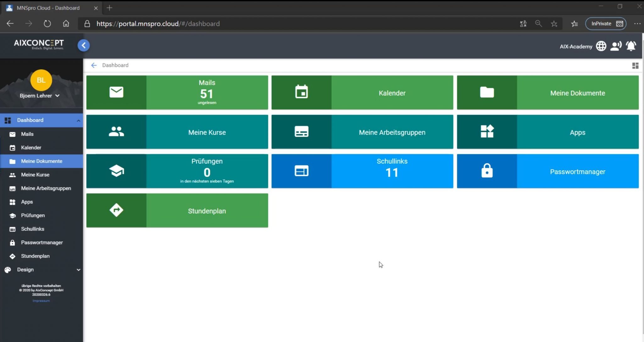This screenshot has height=342, width=644.
Task: Open the Passwortmanager lock icon tile
Action: point(487,171)
